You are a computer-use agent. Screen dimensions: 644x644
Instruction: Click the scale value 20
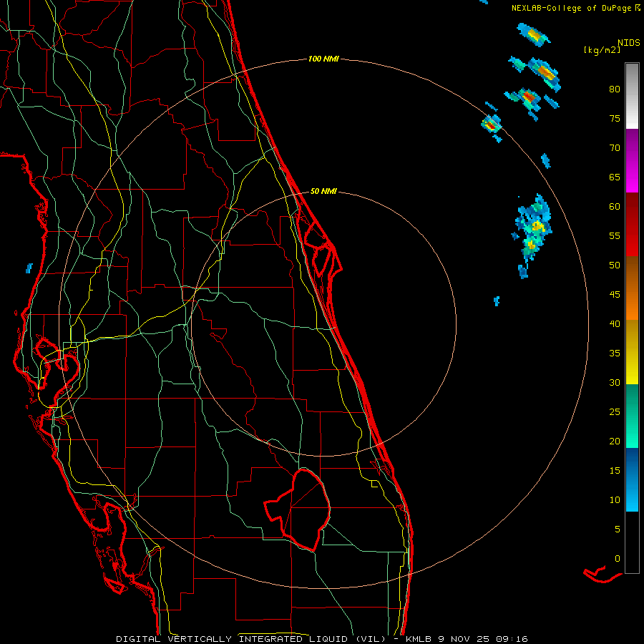point(615,441)
